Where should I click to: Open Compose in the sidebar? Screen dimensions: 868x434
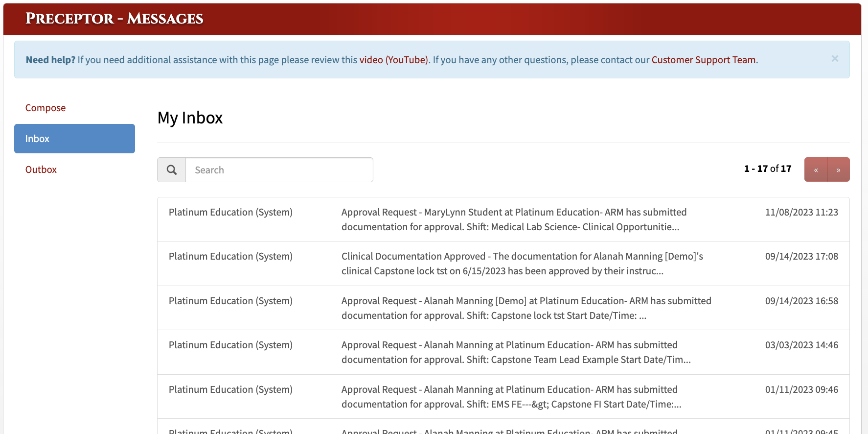pos(46,108)
